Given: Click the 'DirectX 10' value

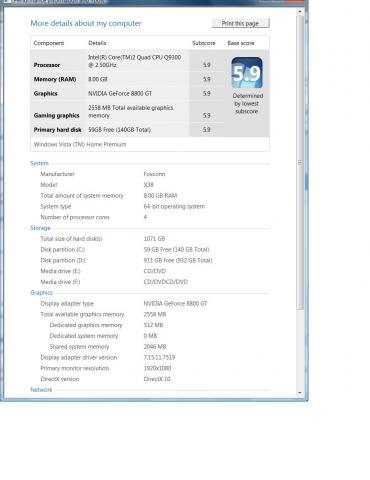Looking at the screenshot, I should coord(157,379).
